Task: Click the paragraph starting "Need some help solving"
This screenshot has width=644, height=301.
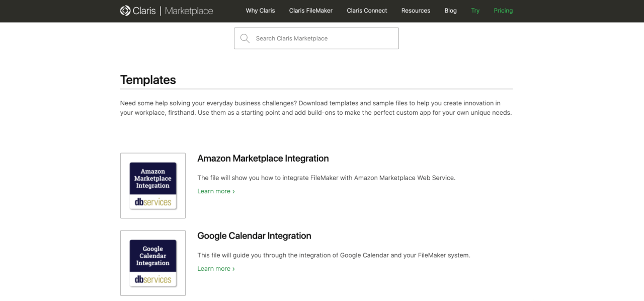Action: pyautogui.click(x=316, y=108)
